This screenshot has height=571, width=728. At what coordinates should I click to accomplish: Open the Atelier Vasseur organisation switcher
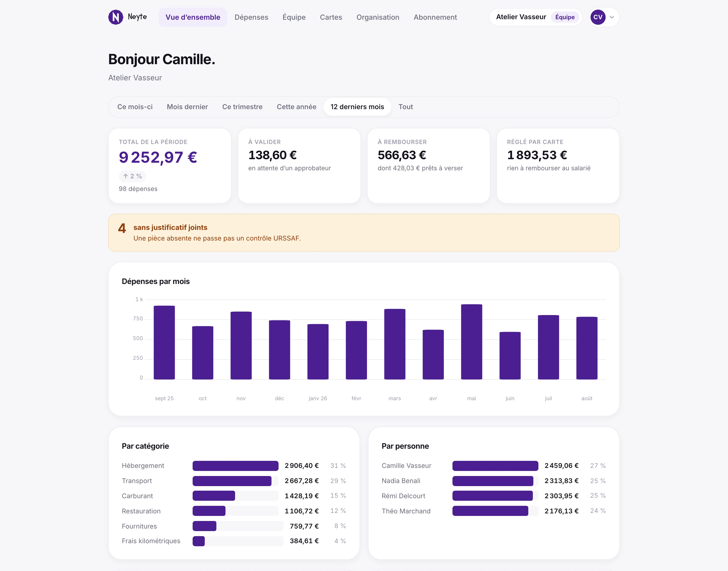click(536, 17)
